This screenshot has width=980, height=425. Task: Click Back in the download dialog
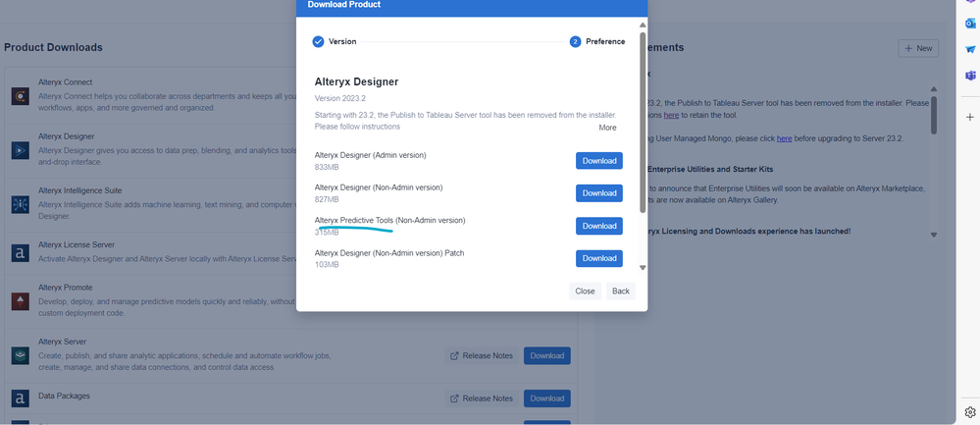[x=620, y=292]
